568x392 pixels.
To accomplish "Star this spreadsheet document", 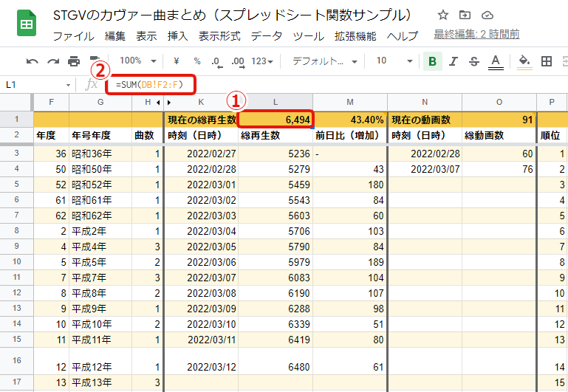I will click(x=443, y=16).
